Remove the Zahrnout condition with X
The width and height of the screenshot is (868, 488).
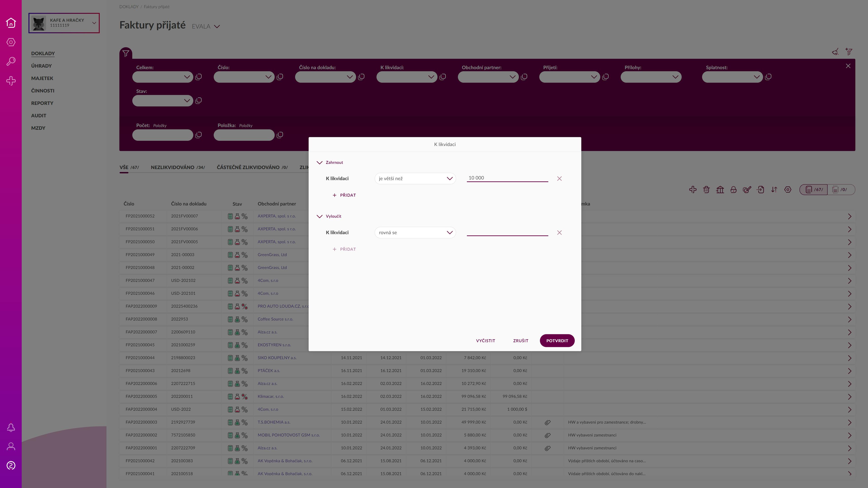click(559, 179)
